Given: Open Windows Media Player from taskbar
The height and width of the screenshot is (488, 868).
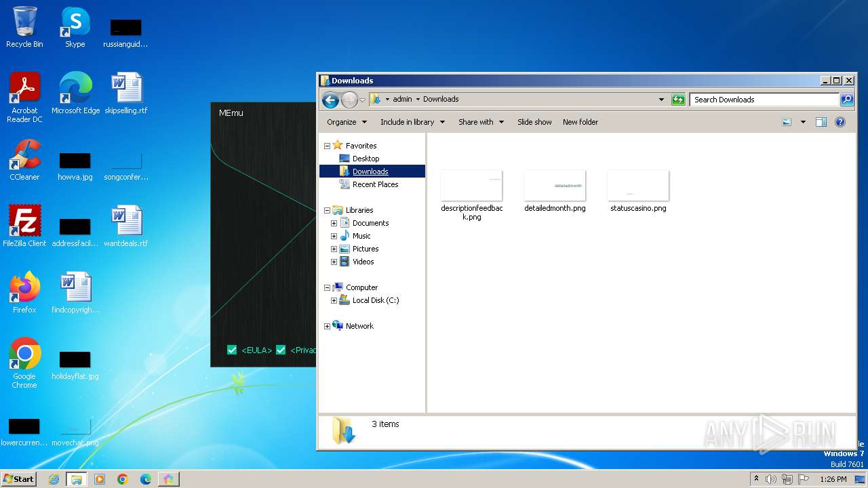Looking at the screenshot, I should pos(100,479).
